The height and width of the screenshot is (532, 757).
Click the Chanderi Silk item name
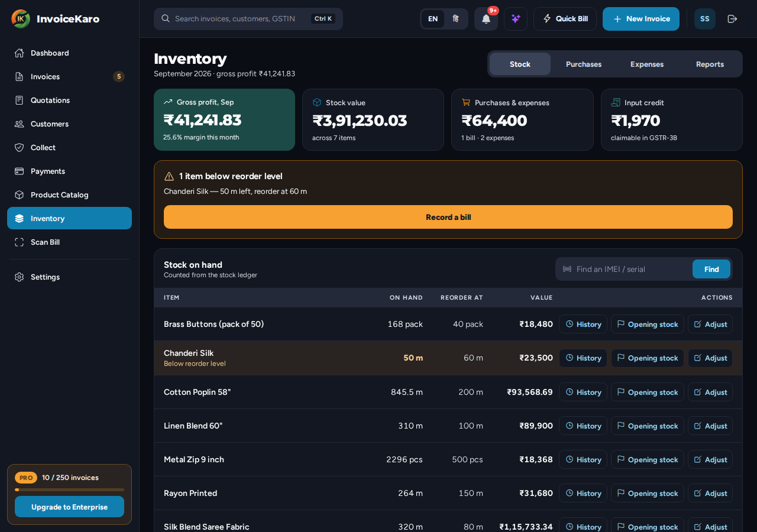tap(189, 353)
